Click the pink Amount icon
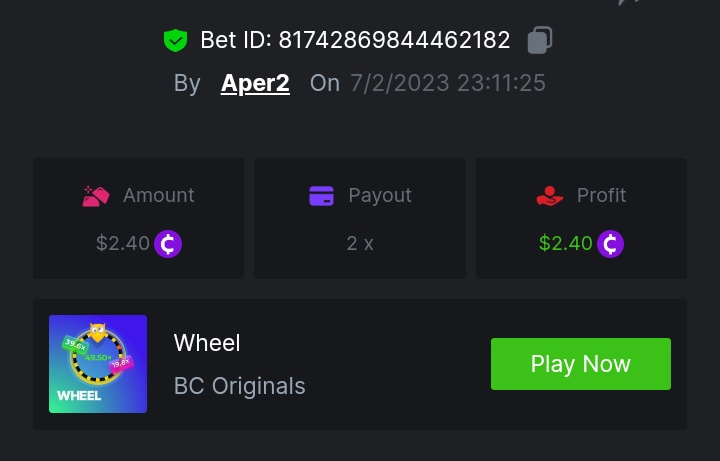 point(96,196)
